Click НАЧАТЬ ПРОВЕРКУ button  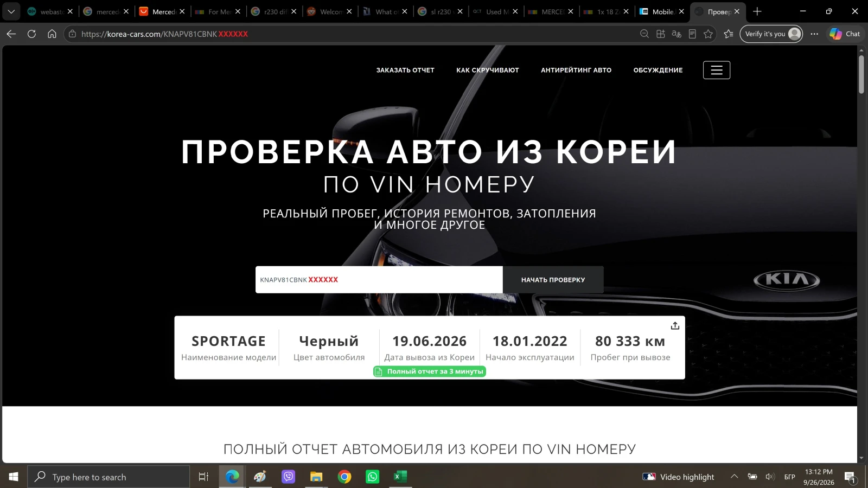point(553,280)
